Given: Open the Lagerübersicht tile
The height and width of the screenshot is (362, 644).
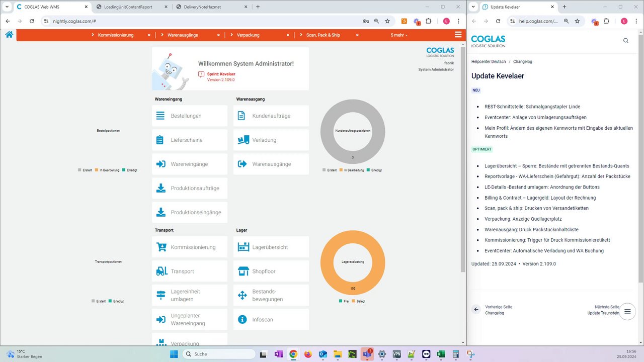Looking at the screenshot, I should (271, 247).
